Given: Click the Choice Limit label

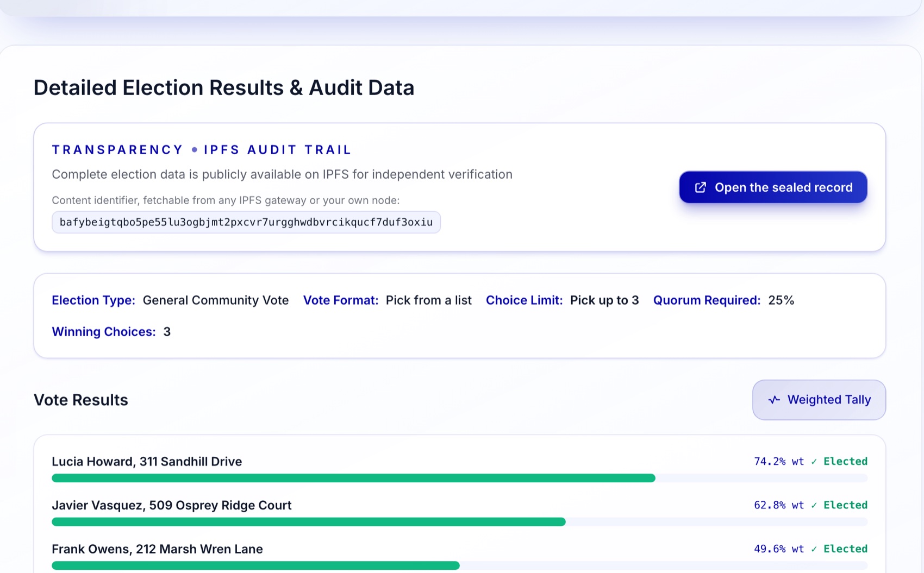Looking at the screenshot, I should point(525,300).
